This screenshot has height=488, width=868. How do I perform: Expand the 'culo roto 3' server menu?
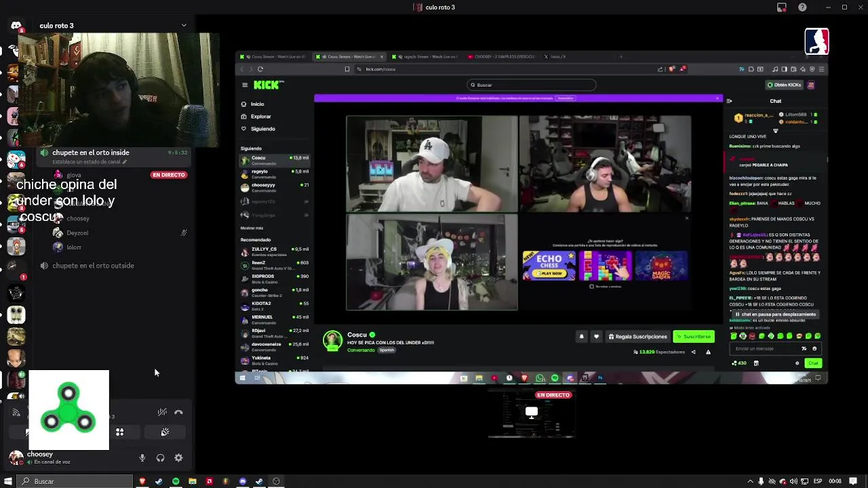coord(184,26)
